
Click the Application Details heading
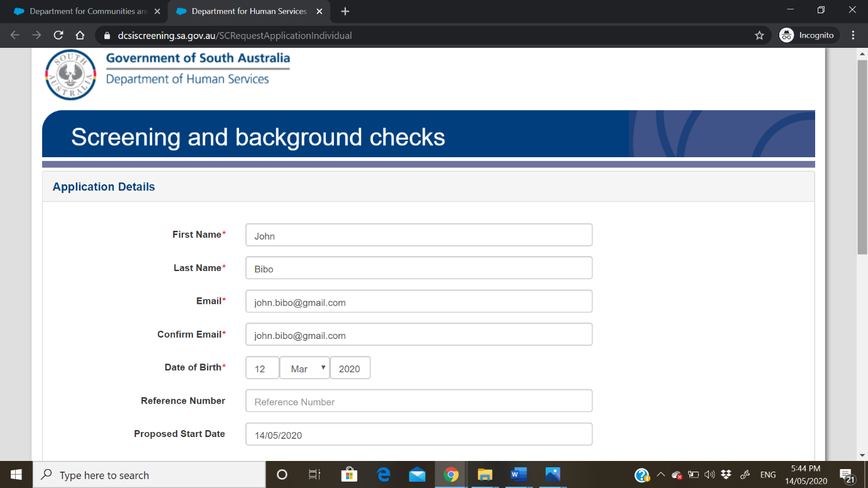(104, 187)
